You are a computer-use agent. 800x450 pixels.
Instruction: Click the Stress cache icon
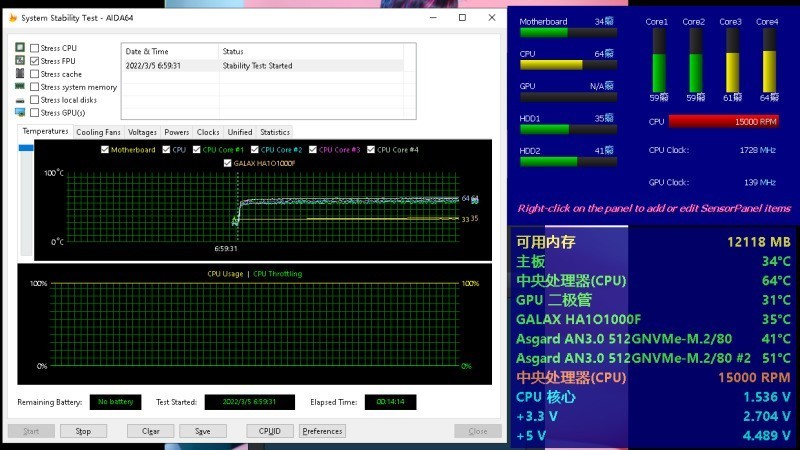[x=20, y=74]
